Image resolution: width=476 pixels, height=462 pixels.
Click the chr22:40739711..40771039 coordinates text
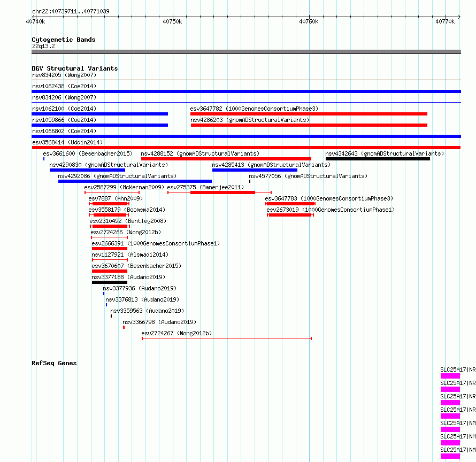coord(71,12)
